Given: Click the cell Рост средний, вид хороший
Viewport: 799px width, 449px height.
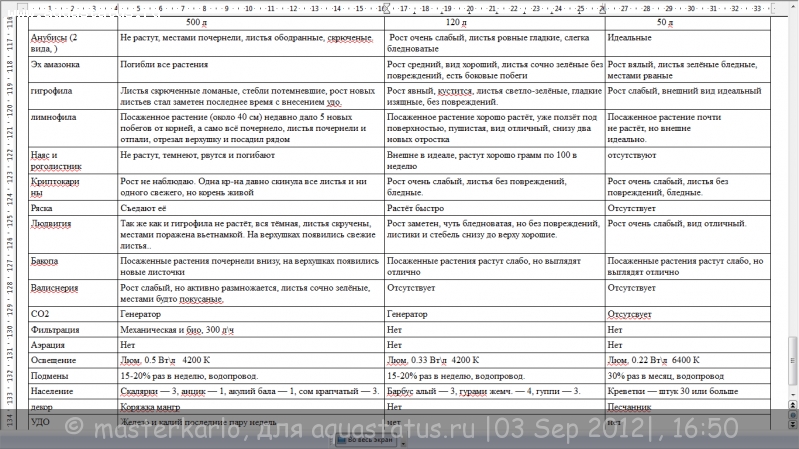Looking at the screenshot, I should 495,70.
